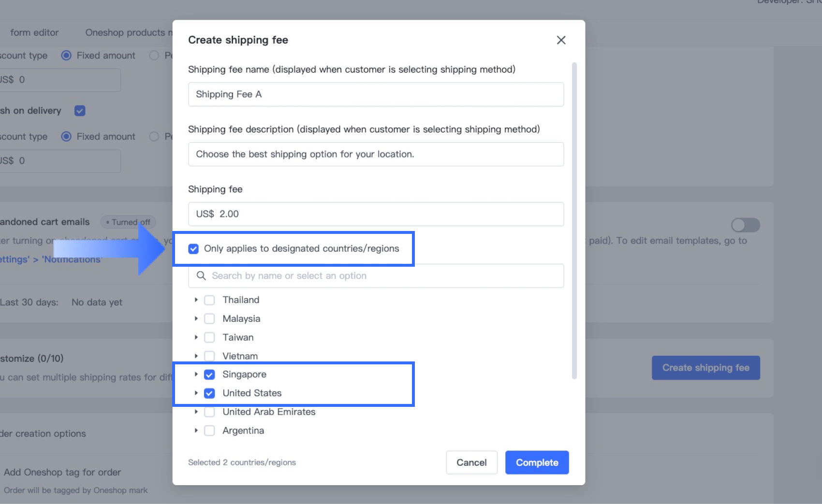822x504 pixels.
Task: Click the shipping fee description field
Action: (x=376, y=154)
